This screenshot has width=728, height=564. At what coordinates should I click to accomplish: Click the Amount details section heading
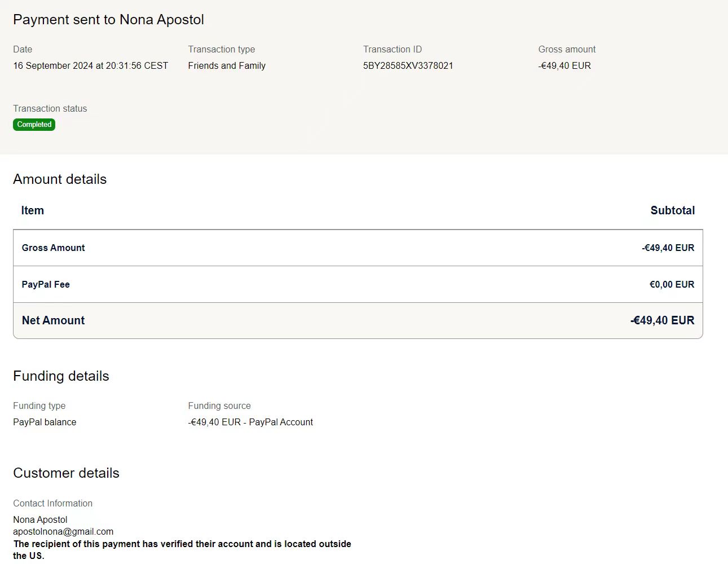pyautogui.click(x=60, y=179)
